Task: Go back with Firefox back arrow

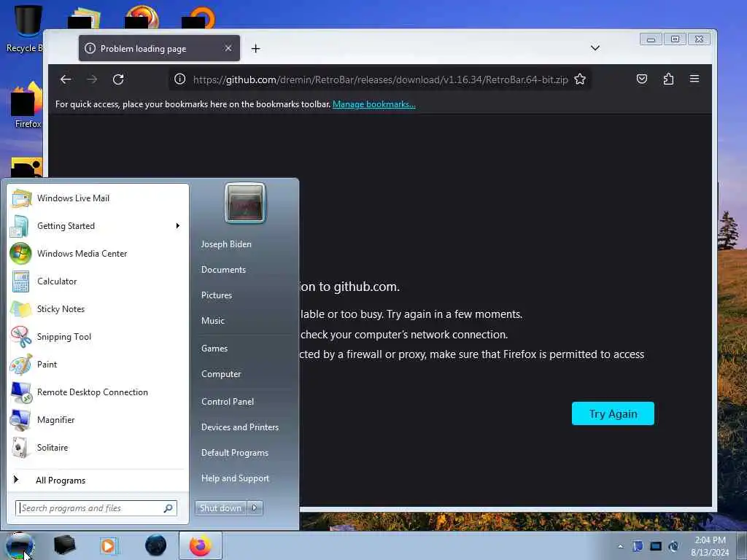Action: [66, 79]
